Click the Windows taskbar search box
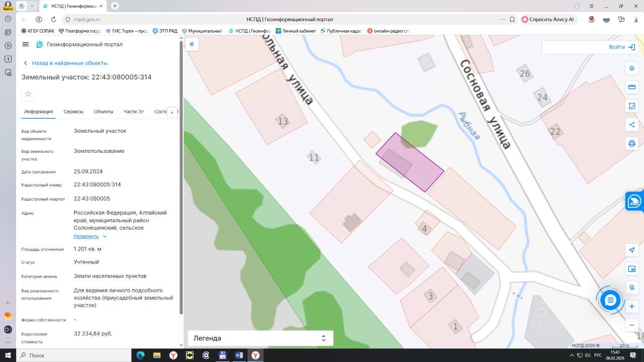 pyautogui.click(x=73, y=355)
